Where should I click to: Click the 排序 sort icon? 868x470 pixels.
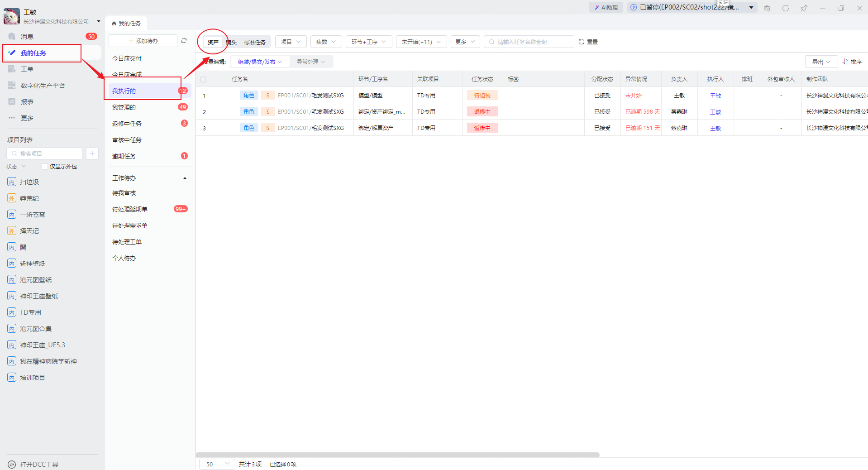point(845,62)
